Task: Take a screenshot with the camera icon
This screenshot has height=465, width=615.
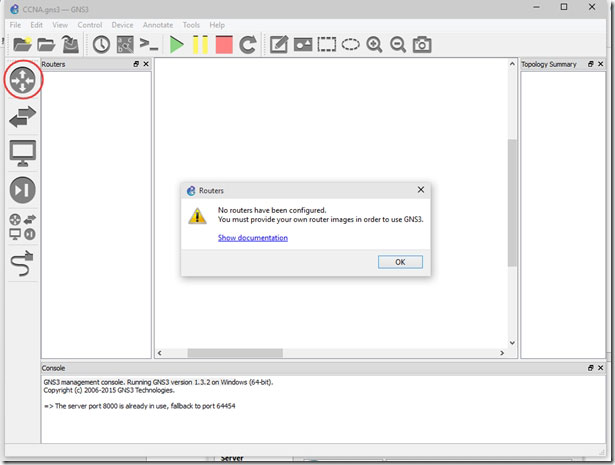Action: point(422,44)
